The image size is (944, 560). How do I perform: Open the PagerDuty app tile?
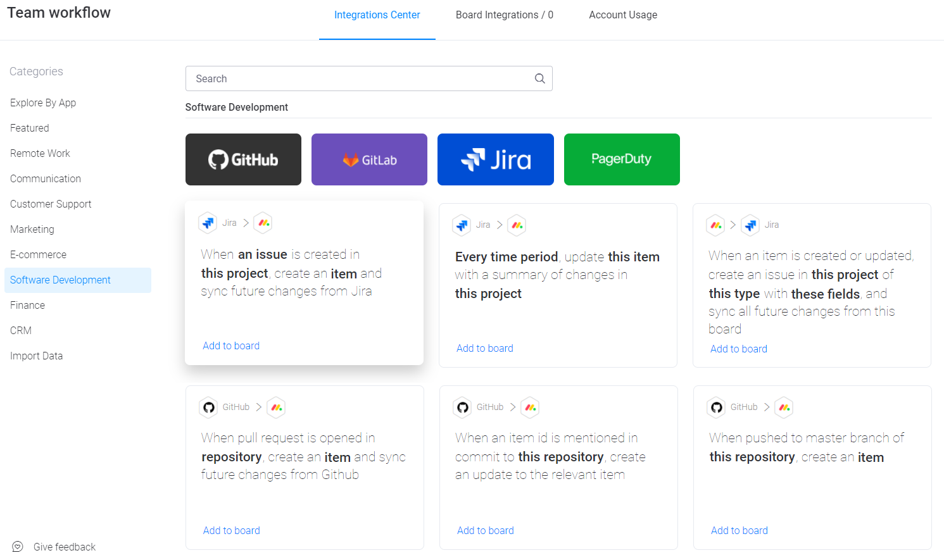[x=622, y=159]
